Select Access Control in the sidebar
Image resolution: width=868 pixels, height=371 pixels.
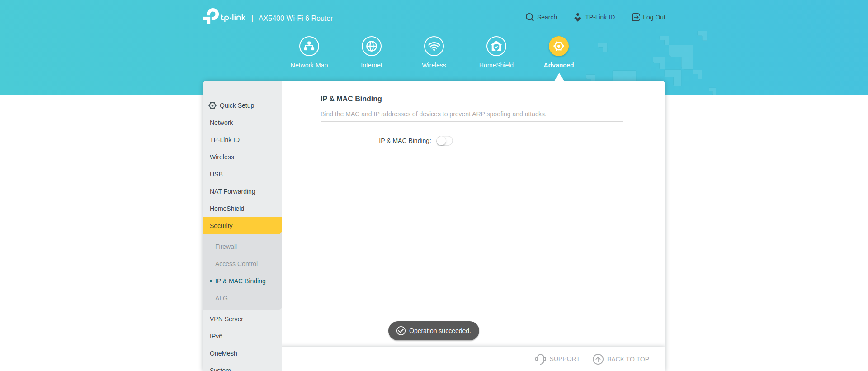click(x=236, y=264)
